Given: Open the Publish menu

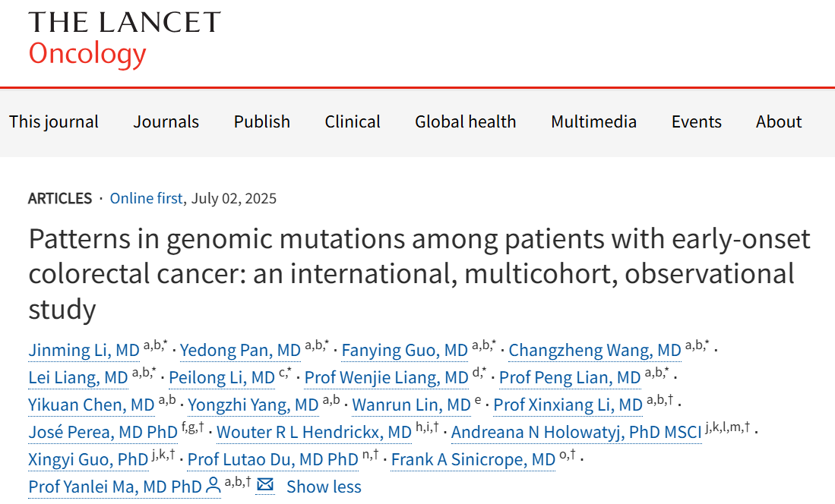Looking at the screenshot, I should 262,122.
